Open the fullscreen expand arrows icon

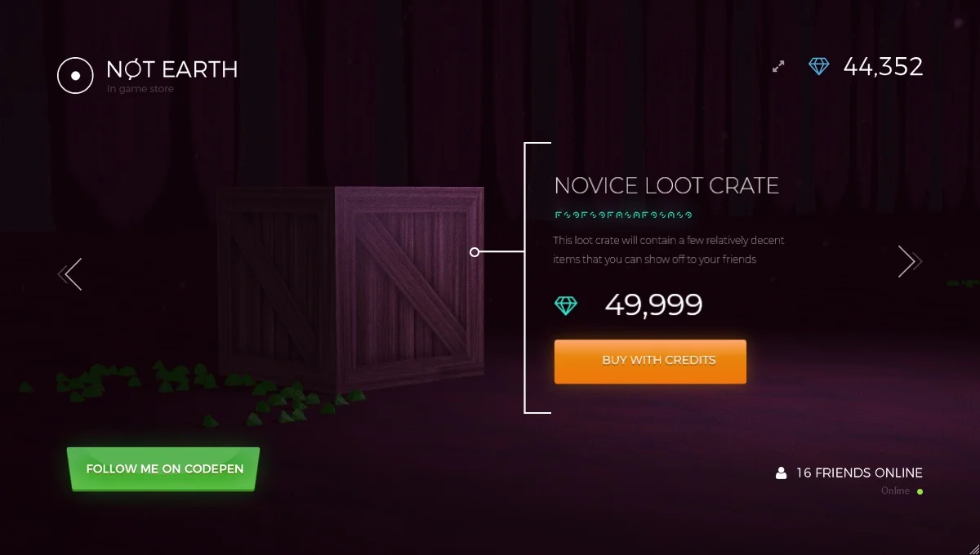(777, 66)
